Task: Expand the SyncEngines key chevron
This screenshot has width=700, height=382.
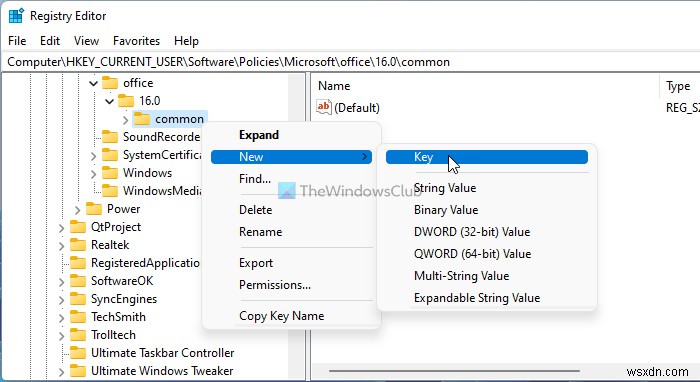Action: click(61, 299)
